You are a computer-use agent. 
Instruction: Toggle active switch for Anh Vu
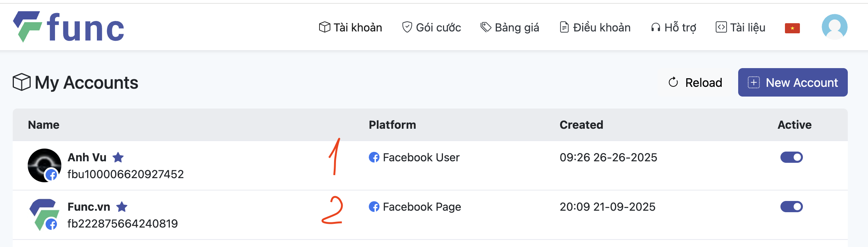pyautogui.click(x=791, y=157)
